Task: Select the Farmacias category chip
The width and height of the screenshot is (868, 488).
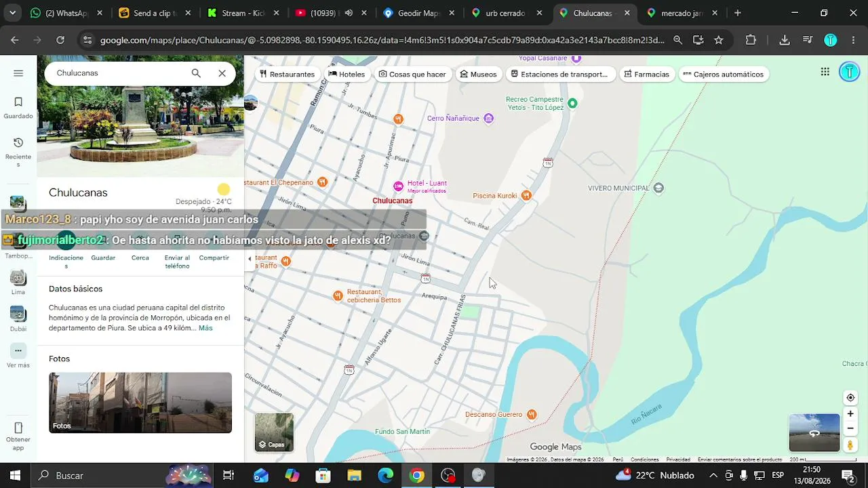Action: coord(646,74)
